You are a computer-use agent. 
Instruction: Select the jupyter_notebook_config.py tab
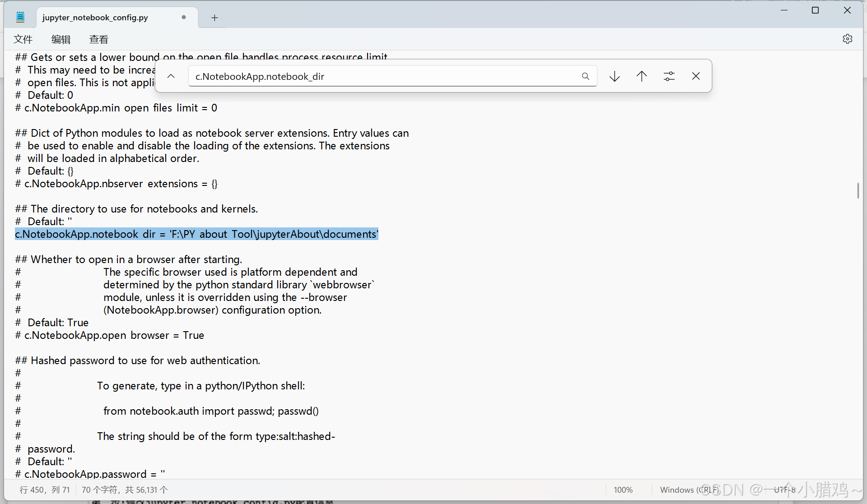click(x=117, y=17)
